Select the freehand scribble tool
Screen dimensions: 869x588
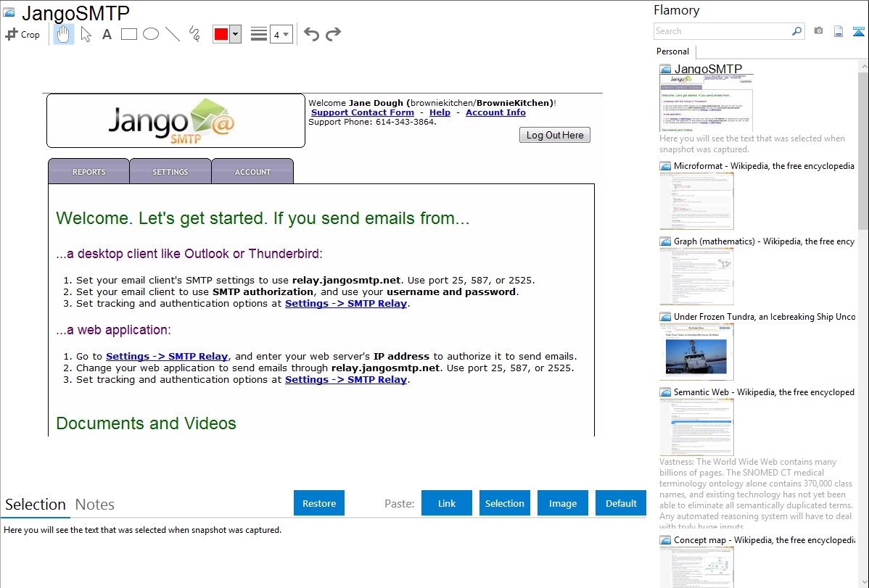(x=194, y=34)
